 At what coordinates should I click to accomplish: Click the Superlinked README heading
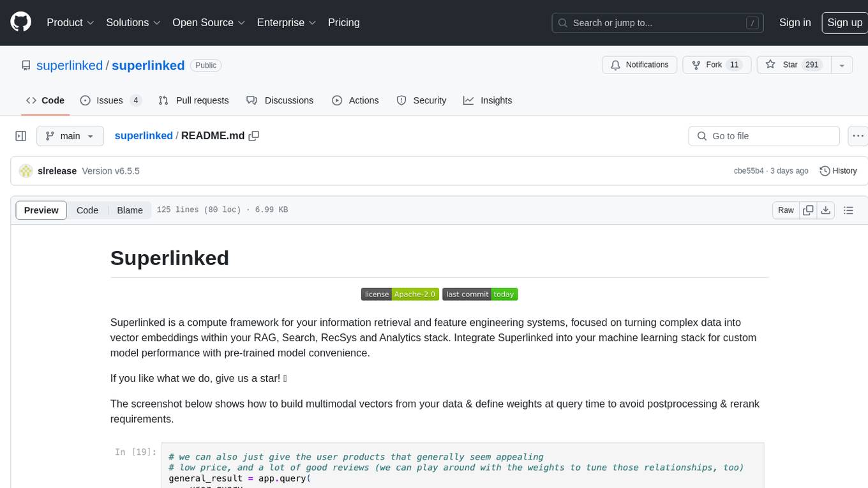(170, 258)
